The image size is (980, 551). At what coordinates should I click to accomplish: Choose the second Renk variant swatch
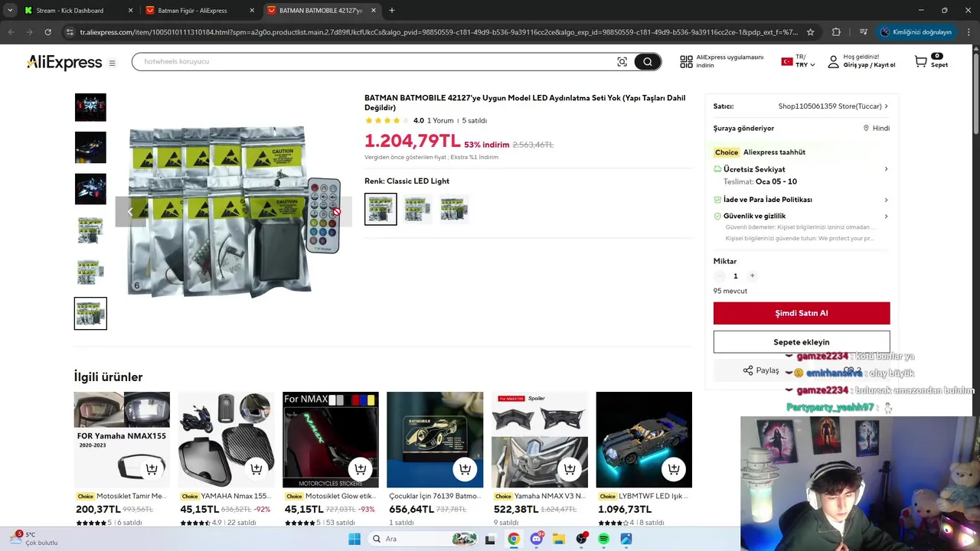[x=417, y=209]
